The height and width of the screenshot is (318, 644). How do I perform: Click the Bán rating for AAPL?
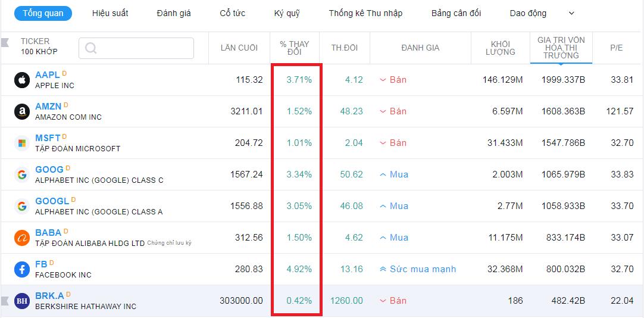(x=393, y=80)
